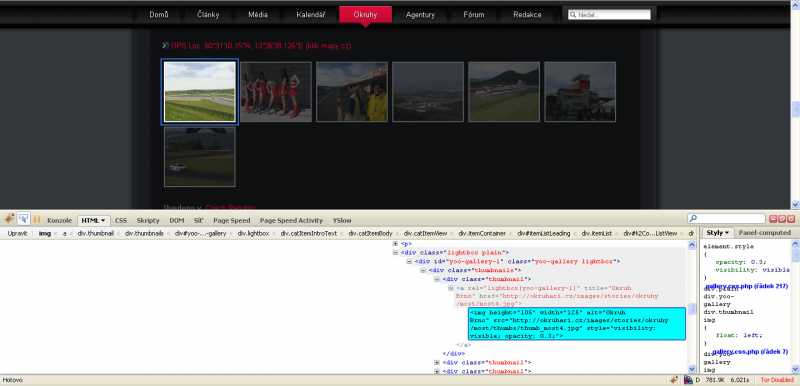Switch to the DOM tab

(x=177, y=220)
